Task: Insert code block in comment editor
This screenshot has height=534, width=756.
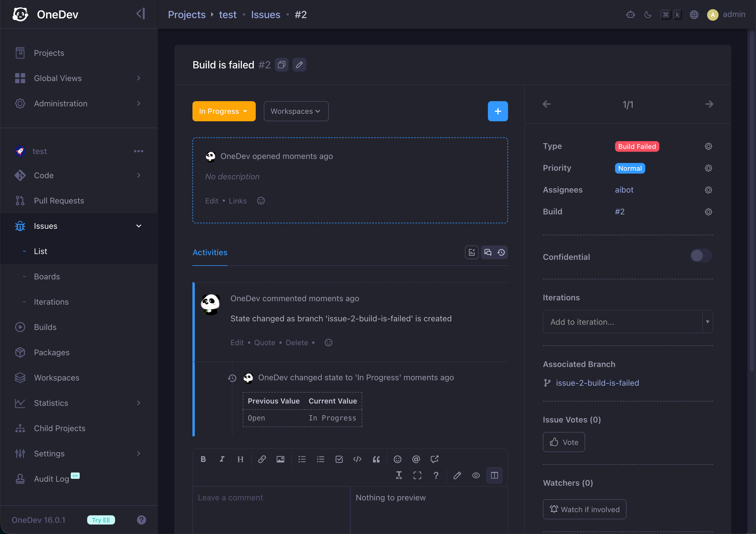Action: coord(357,459)
